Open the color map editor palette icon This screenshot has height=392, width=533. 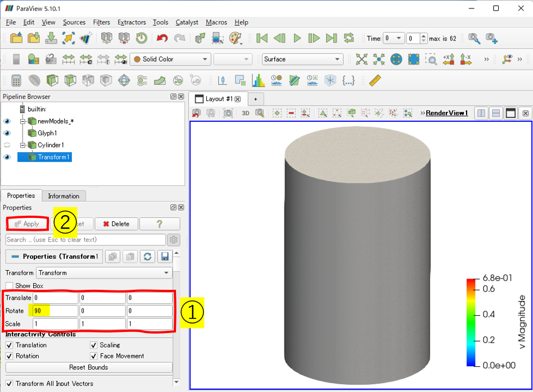235,38
